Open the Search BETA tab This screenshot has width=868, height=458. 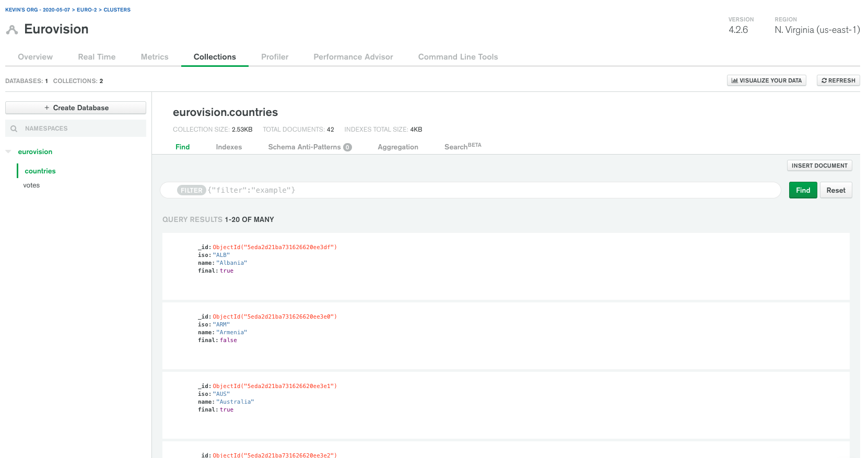(463, 147)
